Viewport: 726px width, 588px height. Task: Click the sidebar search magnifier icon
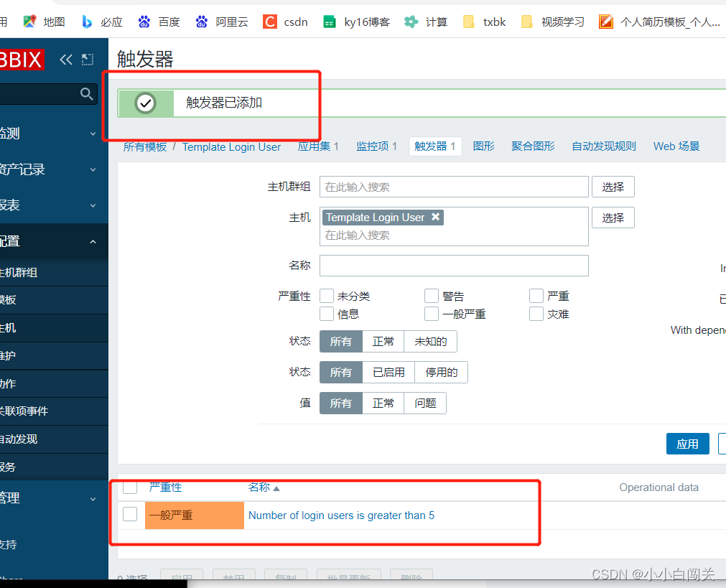87,94
